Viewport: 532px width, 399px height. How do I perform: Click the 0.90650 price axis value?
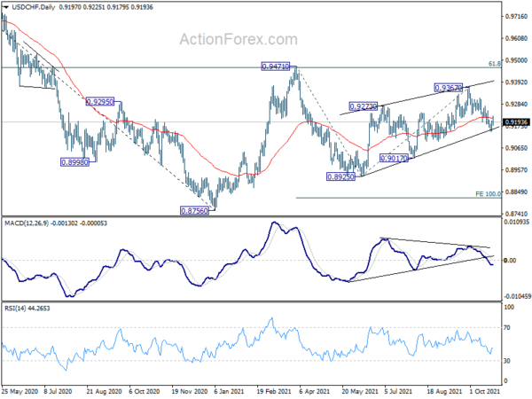516,148
